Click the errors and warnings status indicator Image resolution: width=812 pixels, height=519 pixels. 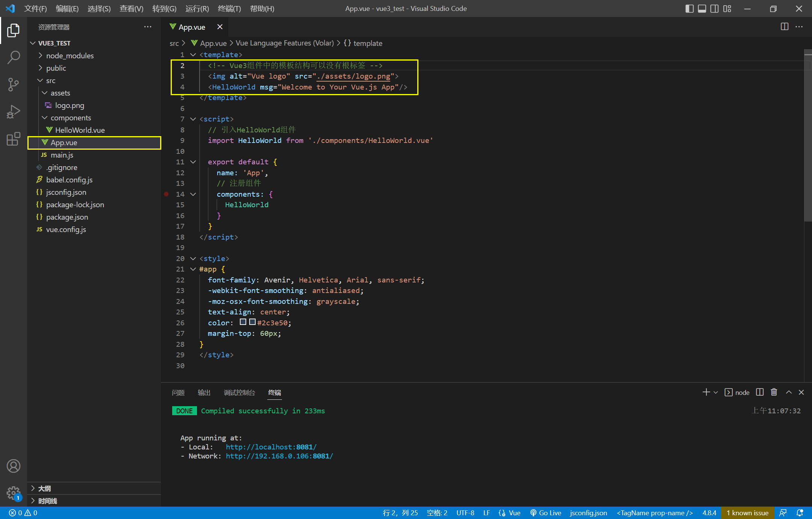click(23, 513)
